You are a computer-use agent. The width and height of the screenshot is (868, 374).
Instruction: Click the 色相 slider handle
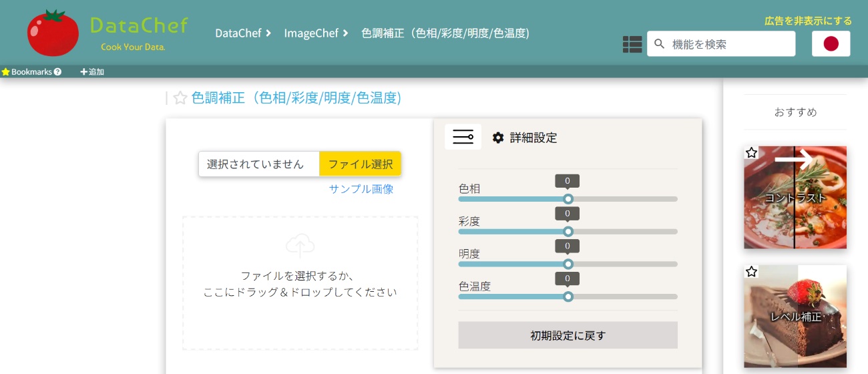pyautogui.click(x=568, y=199)
